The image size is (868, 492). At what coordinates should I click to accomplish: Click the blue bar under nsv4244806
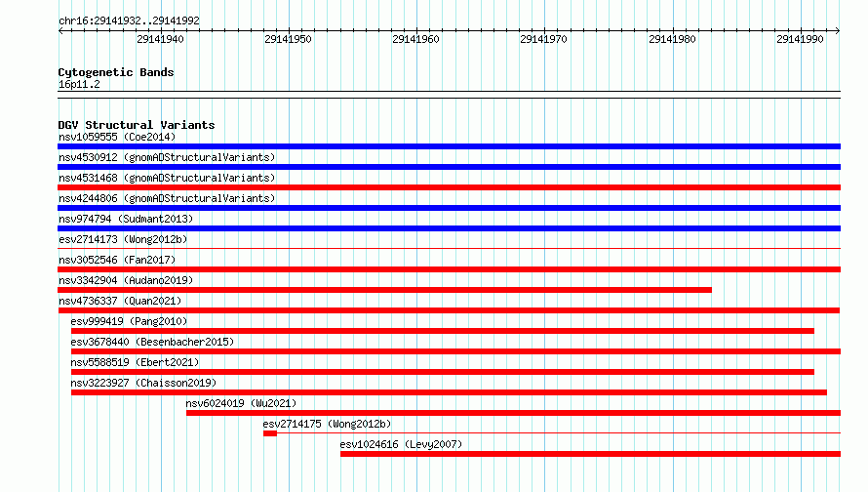[x=449, y=208]
